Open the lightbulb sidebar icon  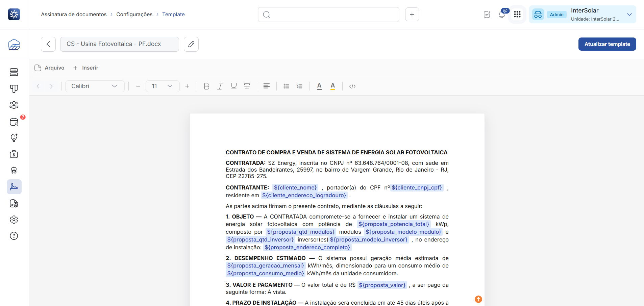(x=14, y=138)
